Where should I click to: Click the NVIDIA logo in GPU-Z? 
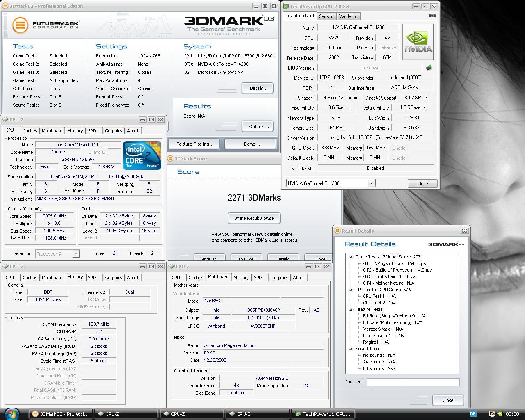point(418,42)
